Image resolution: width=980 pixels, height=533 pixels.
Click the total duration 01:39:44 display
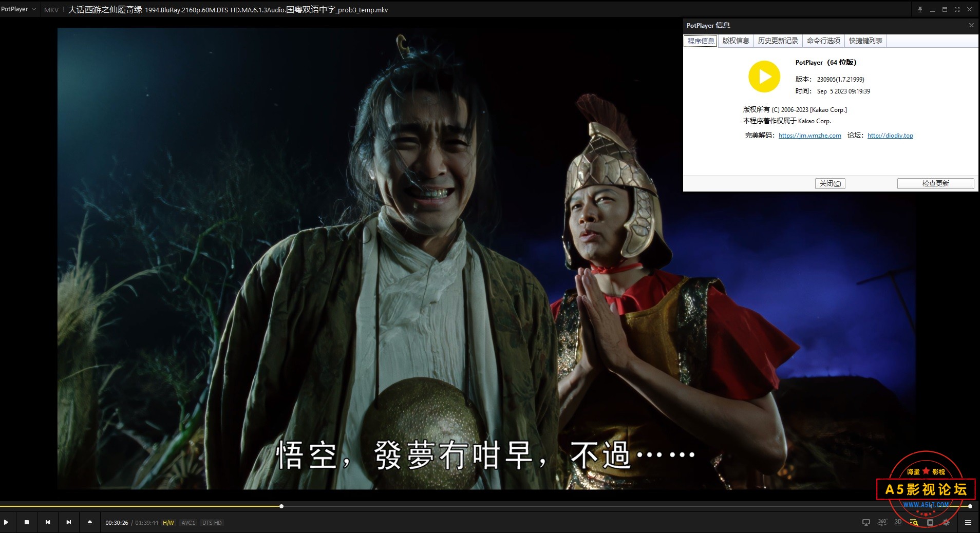(146, 523)
